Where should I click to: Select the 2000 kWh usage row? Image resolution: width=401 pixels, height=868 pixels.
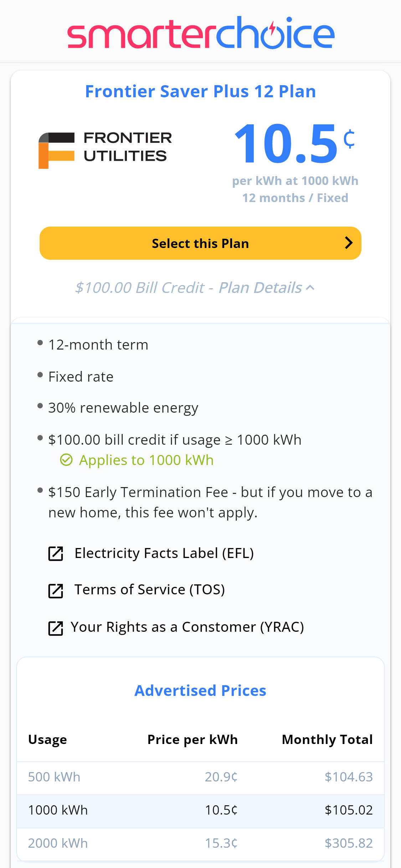point(200,843)
